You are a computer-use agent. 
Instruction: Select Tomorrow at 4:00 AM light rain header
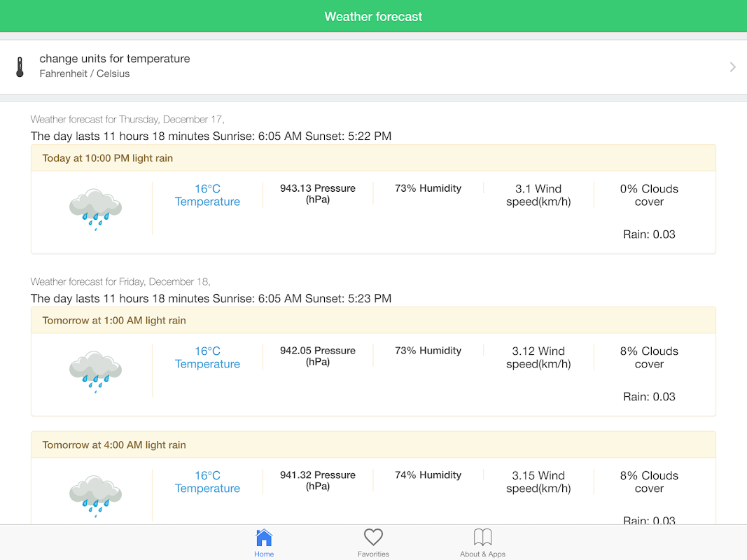pos(114,445)
